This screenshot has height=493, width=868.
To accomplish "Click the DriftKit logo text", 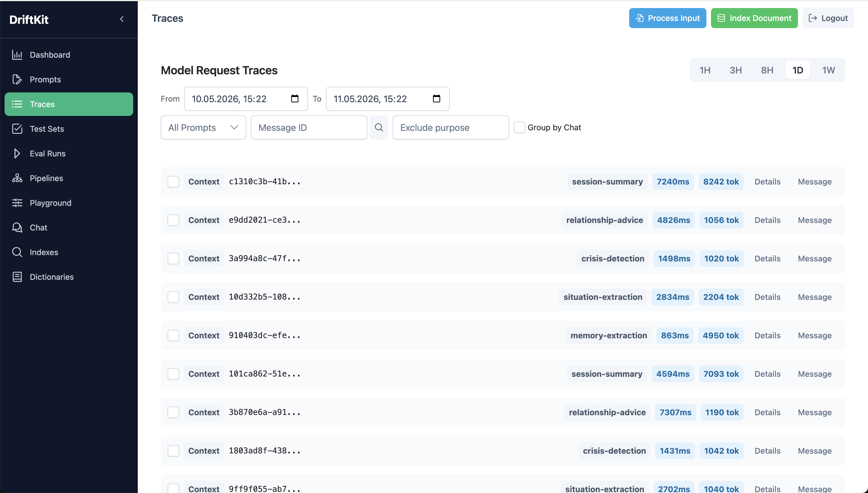I will (x=29, y=20).
